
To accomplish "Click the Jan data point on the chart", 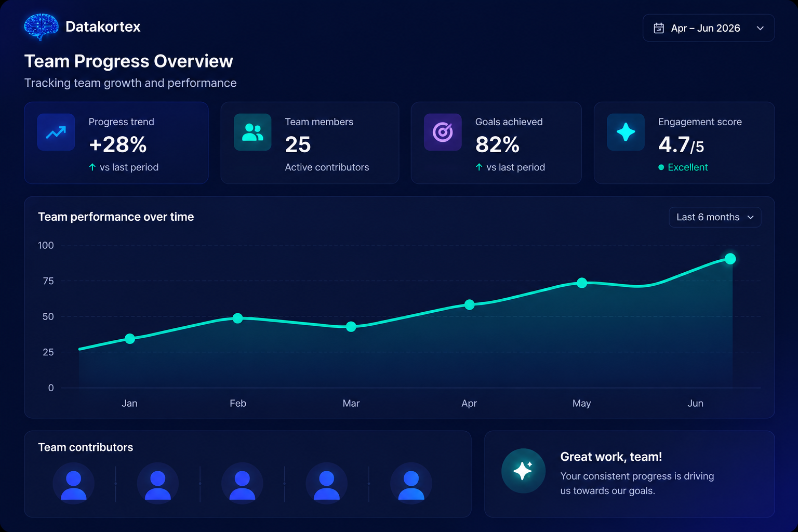I will [130, 339].
